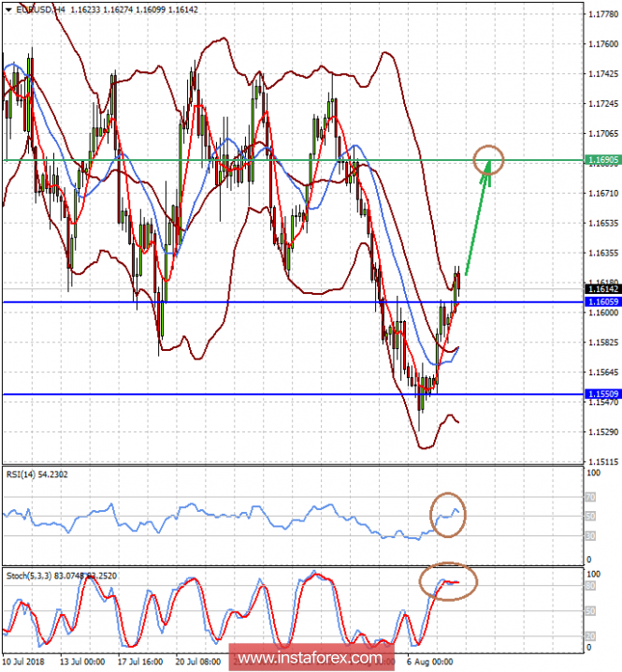Click the 10 Jul 2018 date label

(x=23, y=662)
